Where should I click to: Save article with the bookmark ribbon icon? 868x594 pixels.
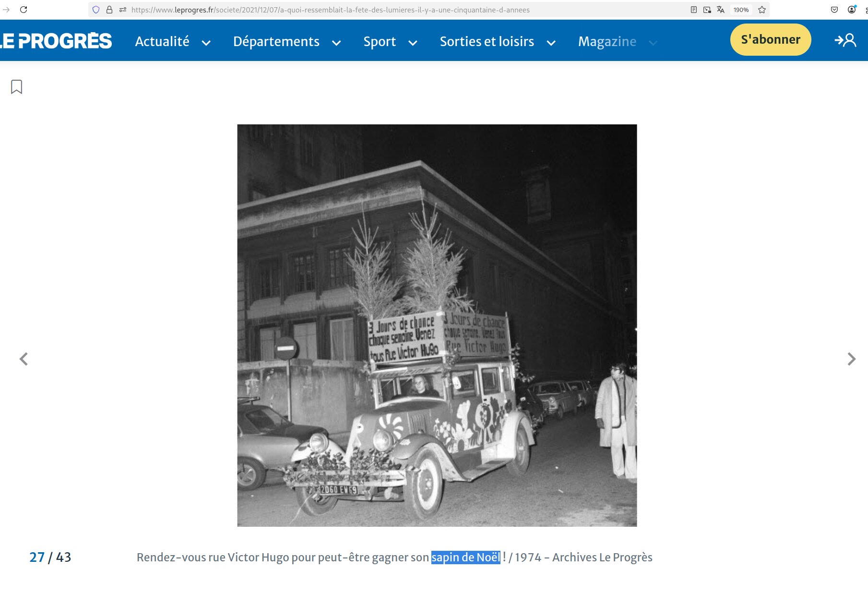pos(16,87)
